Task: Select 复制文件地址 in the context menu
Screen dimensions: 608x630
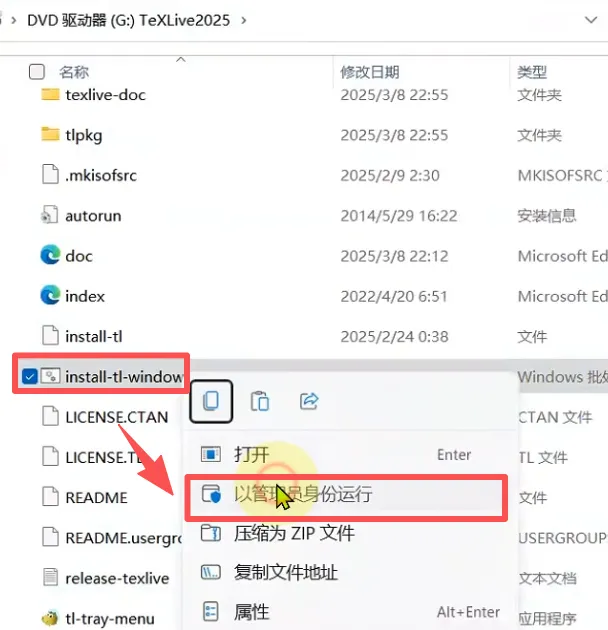Action: click(346, 573)
